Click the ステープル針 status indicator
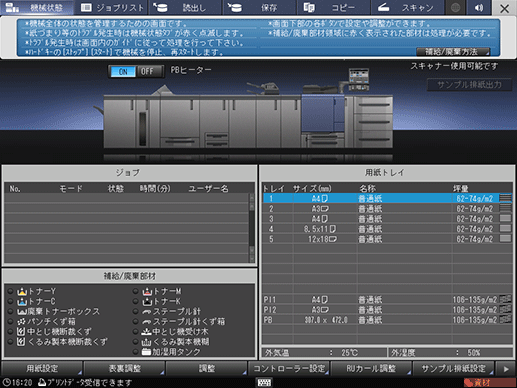Image resolution: width=517 pixels, height=388 pixels. (135, 311)
